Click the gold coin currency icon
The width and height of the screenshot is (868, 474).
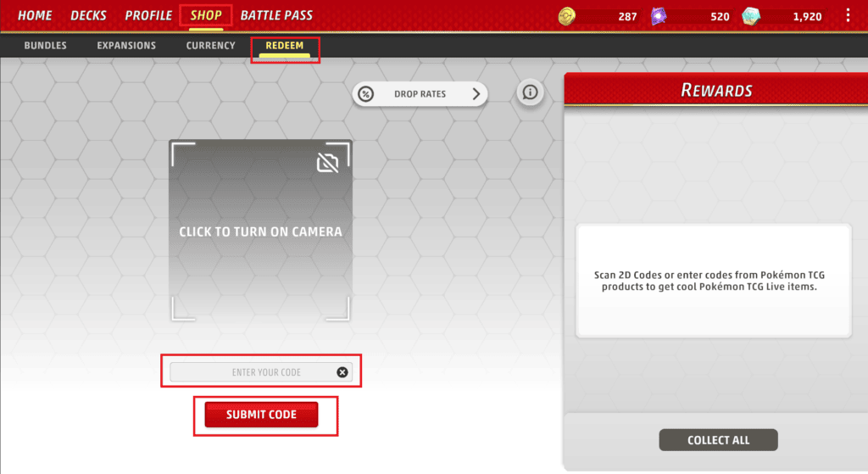coord(566,16)
